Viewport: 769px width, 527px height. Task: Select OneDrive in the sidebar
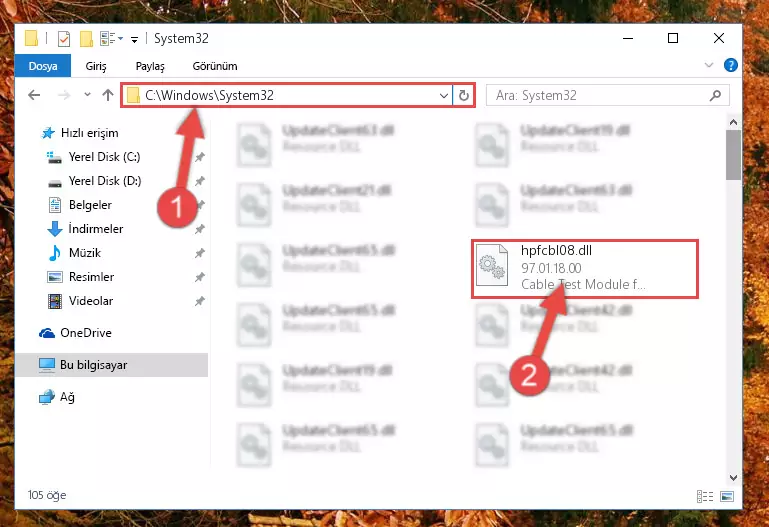[86, 333]
